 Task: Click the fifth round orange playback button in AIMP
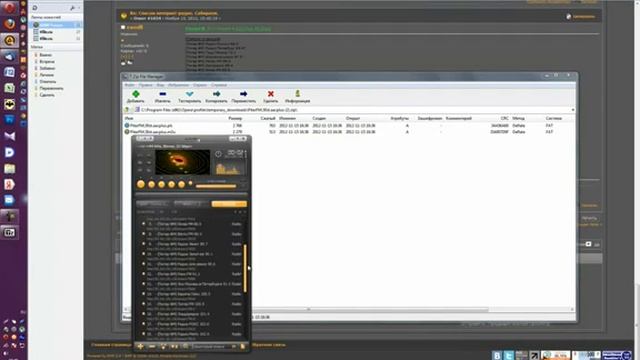(x=182, y=184)
